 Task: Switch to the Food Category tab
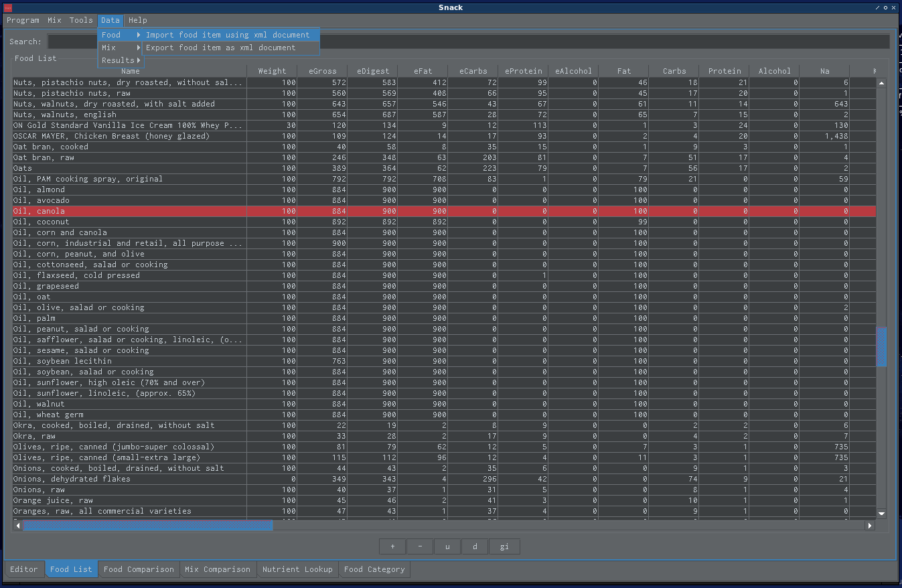374,569
